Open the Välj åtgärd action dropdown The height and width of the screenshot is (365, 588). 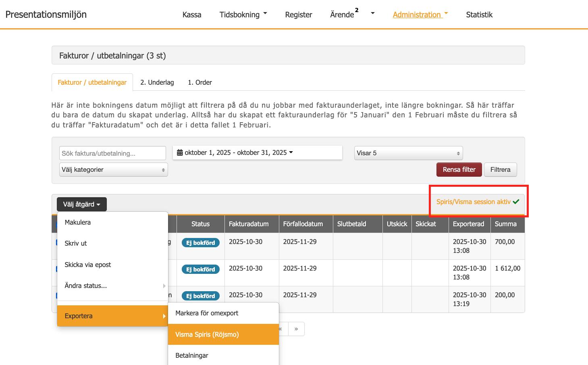[82, 204]
